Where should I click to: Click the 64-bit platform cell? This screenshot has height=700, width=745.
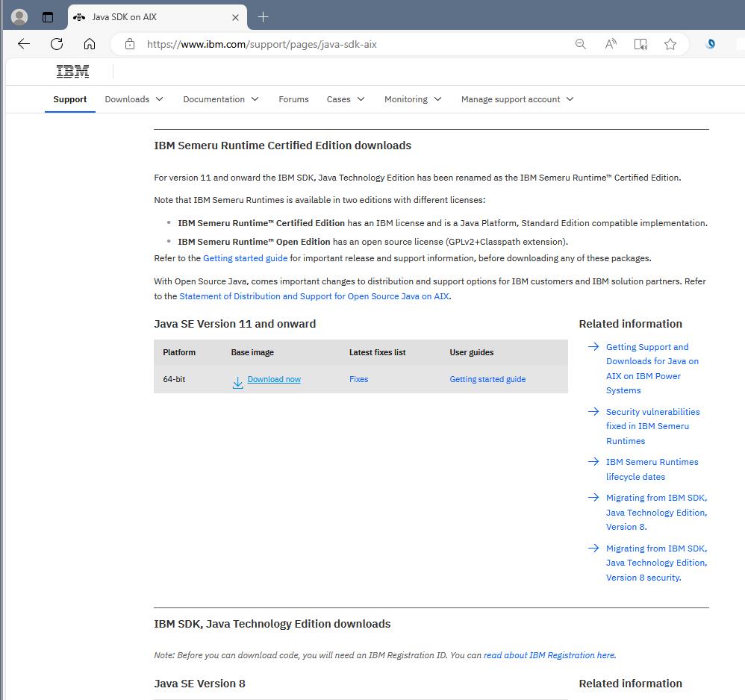175,379
